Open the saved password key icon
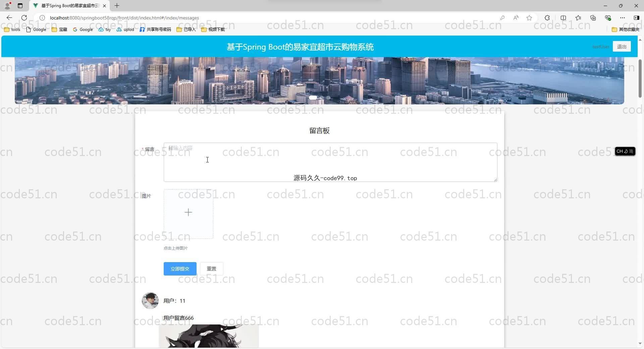Screen dimensions: 644x349 [502, 18]
